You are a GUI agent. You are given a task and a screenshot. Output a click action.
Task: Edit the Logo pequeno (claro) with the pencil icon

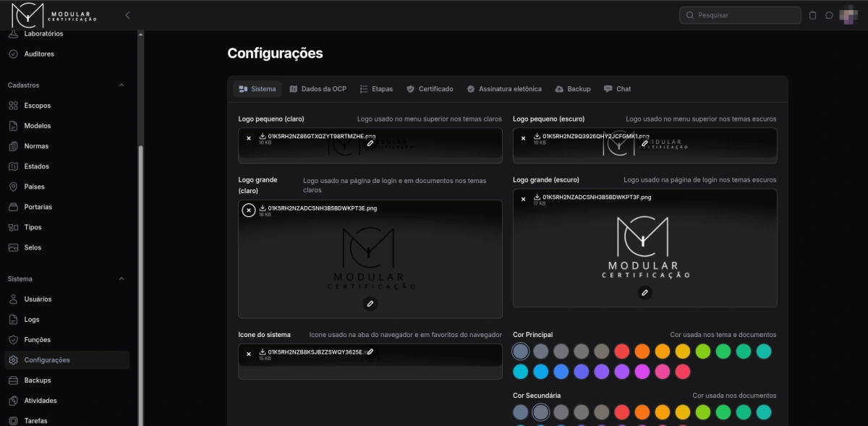370,144
